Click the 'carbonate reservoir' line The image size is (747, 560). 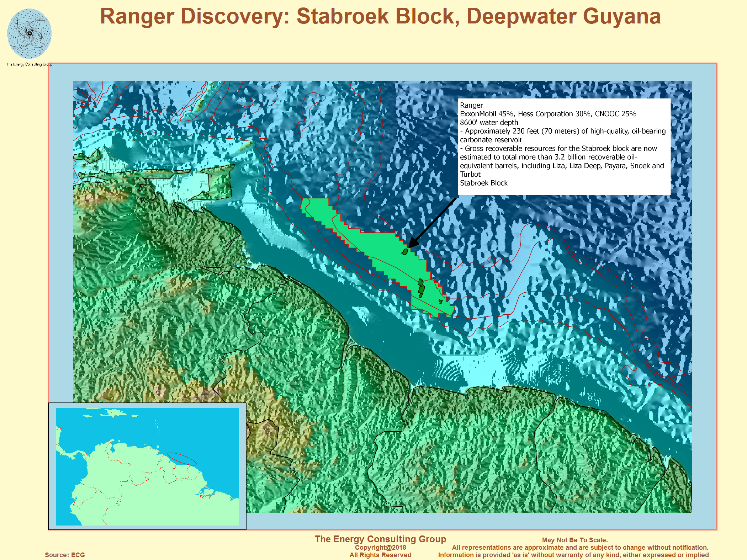[491, 140]
